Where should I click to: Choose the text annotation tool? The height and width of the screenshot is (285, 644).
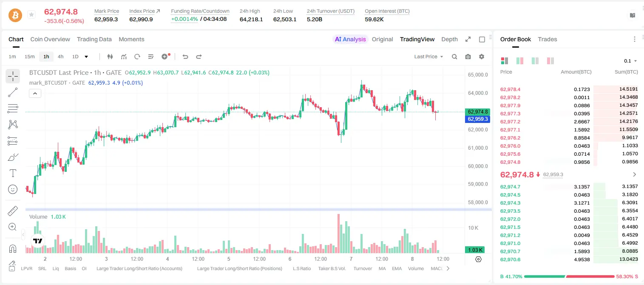click(x=13, y=173)
